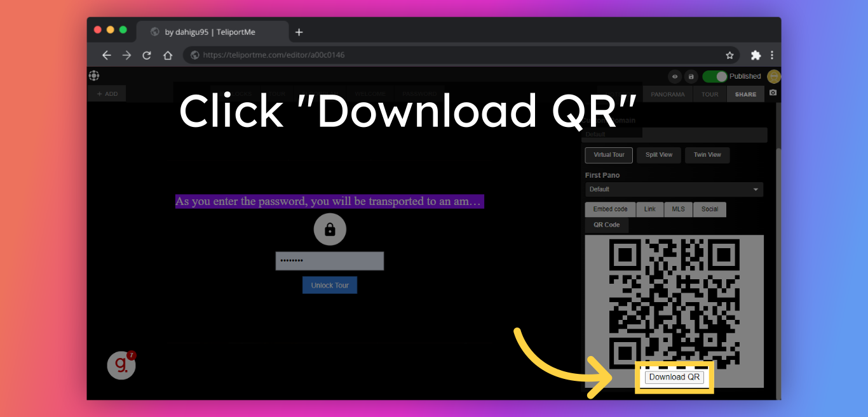Expand the First Pano dropdown
The width and height of the screenshot is (868, 417).
point(674,189)
